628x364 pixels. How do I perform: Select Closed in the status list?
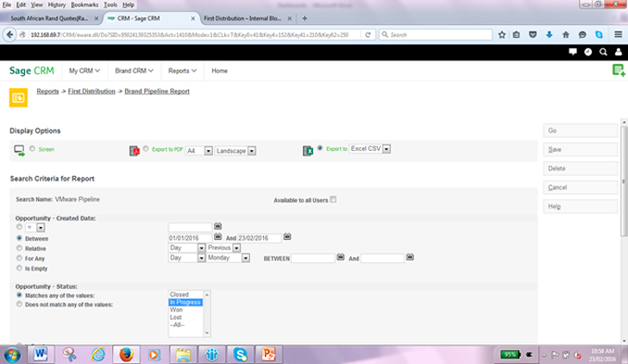(179, 294)
